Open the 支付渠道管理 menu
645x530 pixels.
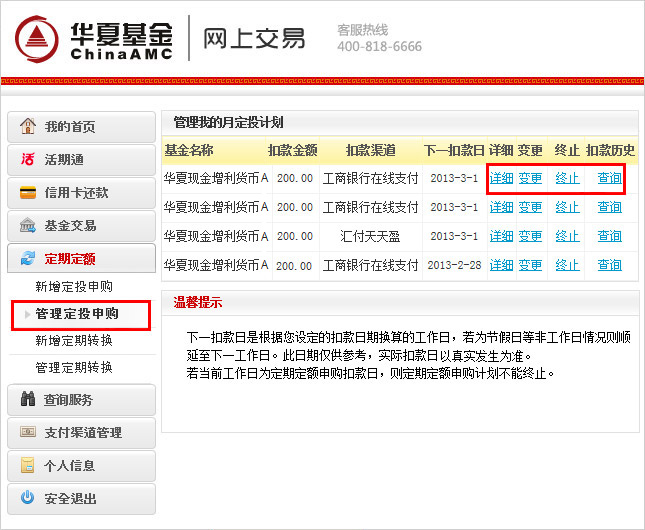[x=81, y=433]
